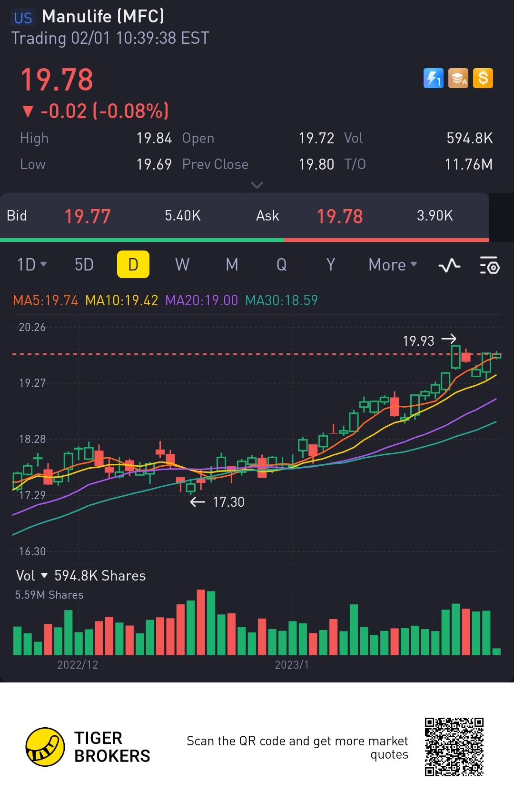This screenshot has width=514, height=812.
Task: Open the More timeframes dropdown
Action: (393, 265)
